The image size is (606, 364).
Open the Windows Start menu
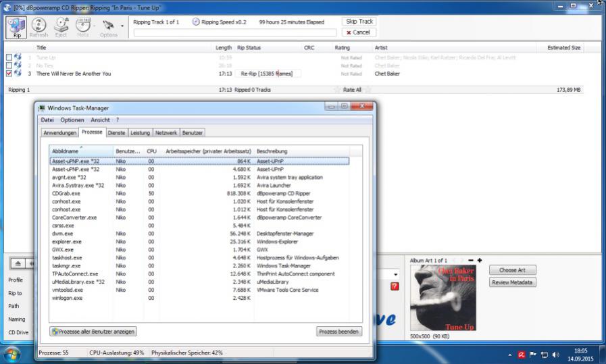pos(11,353)
